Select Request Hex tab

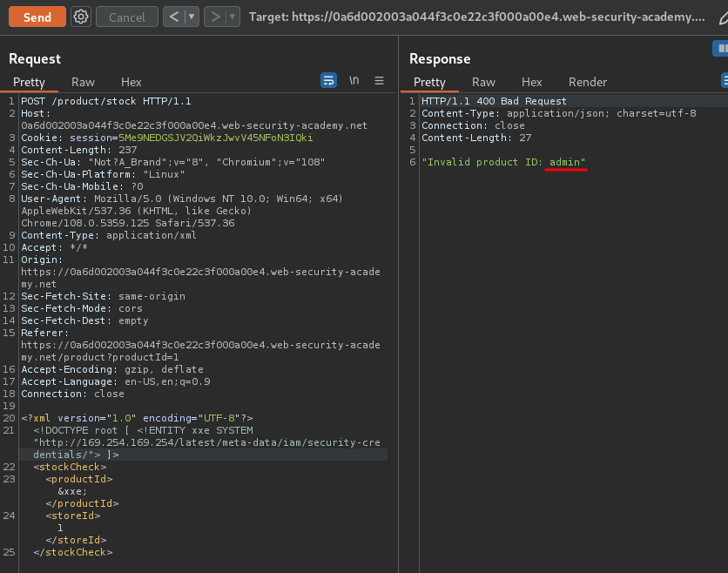[x=131, y=82]
